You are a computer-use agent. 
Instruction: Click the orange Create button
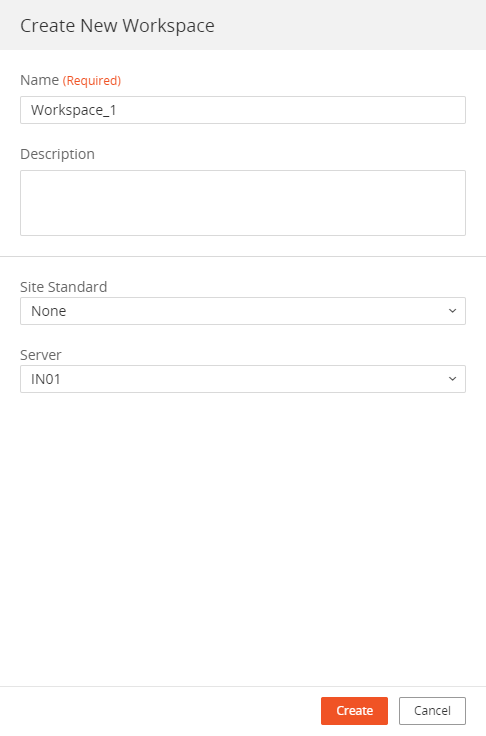[355, 711]
